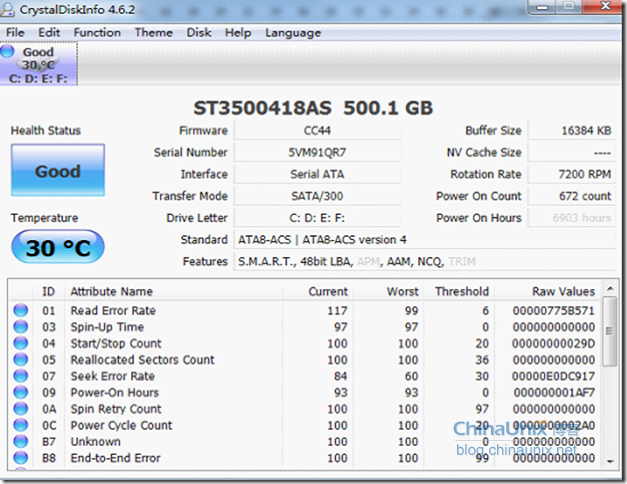Click the Standard field ATA8-ACS
This screenshot has height=484, width=627.
(425, 240)
